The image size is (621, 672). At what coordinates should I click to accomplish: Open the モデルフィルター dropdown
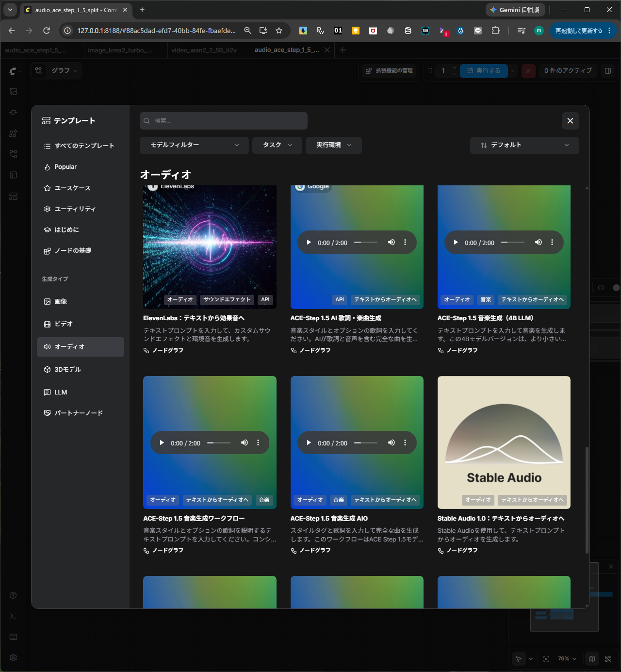tap(194, 145)
